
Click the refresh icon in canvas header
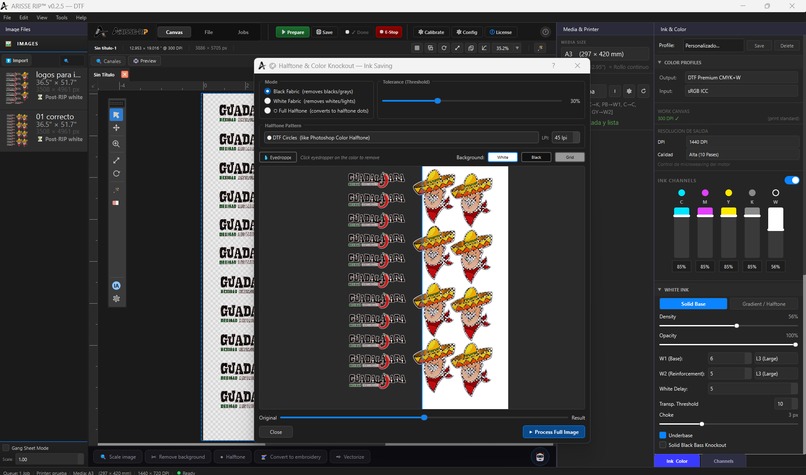click(x=444, y=48)
